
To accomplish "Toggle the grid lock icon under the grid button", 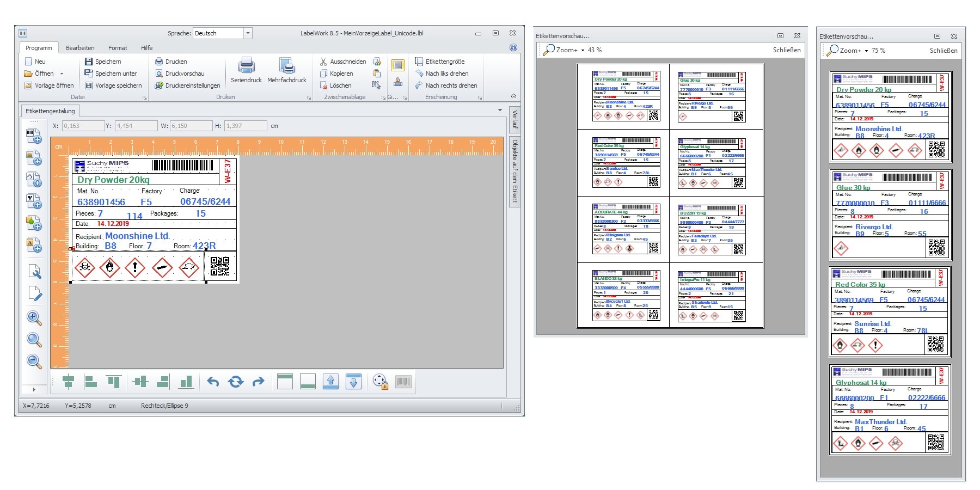I will tap(398, 82).
